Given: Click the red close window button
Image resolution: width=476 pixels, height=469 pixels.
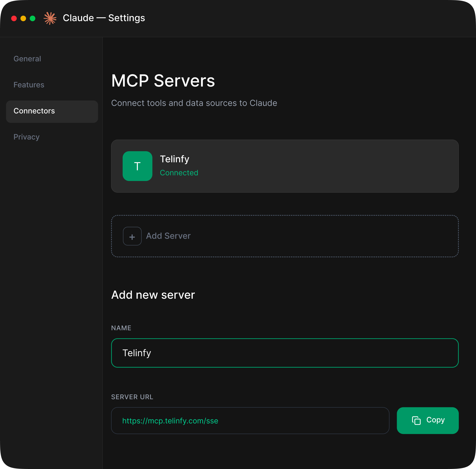Looking at the screenshot, I should tap(14, 18).
